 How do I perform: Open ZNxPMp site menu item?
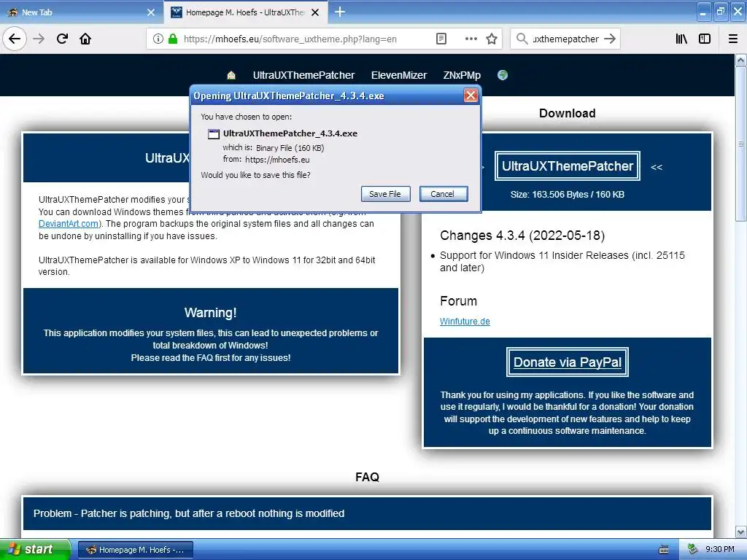point(462,75)
